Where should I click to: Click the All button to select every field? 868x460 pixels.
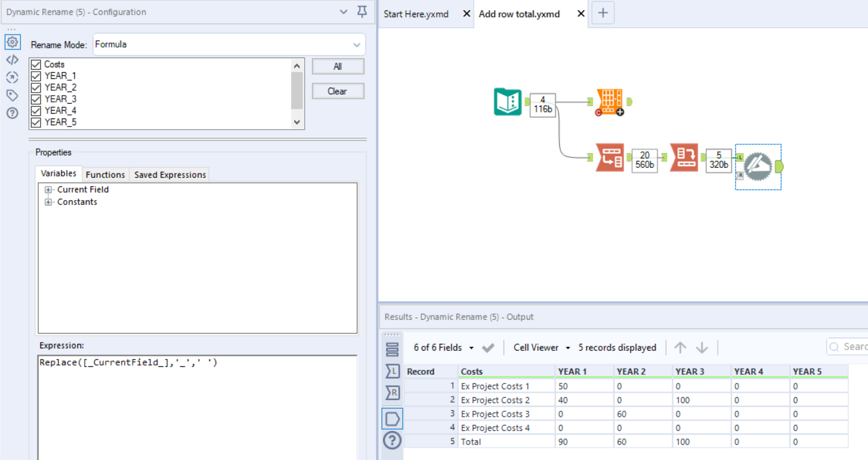coord(337,66)
